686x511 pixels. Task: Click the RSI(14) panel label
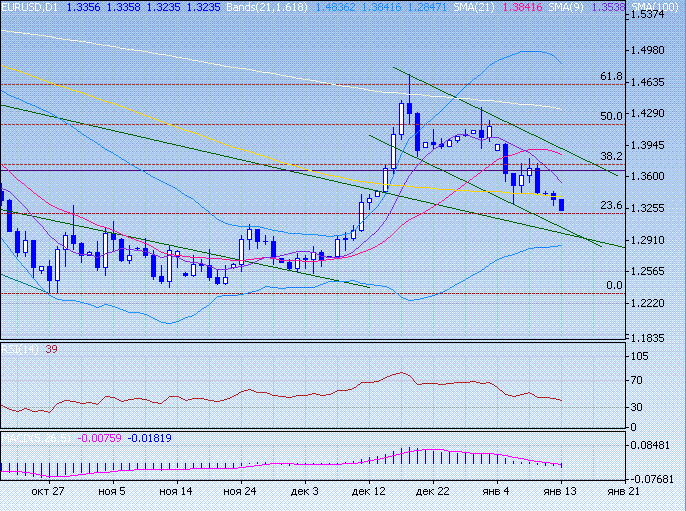click(x=14, y=349)
